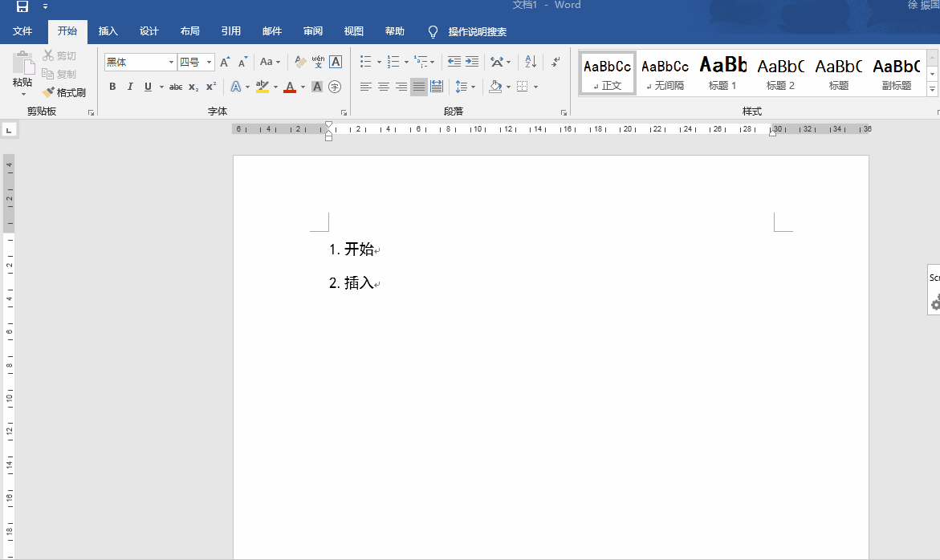Expand the line spacing dropdown
Screen dimensions: 940x560
(473, 87)
